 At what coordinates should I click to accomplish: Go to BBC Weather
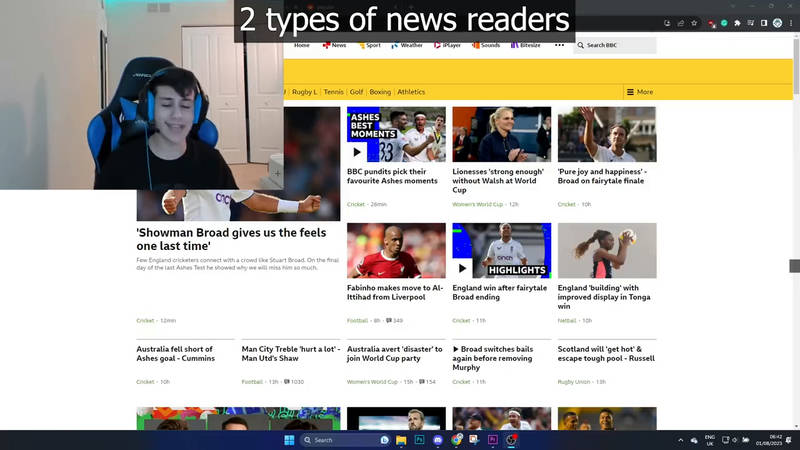(x=407, y=45)
